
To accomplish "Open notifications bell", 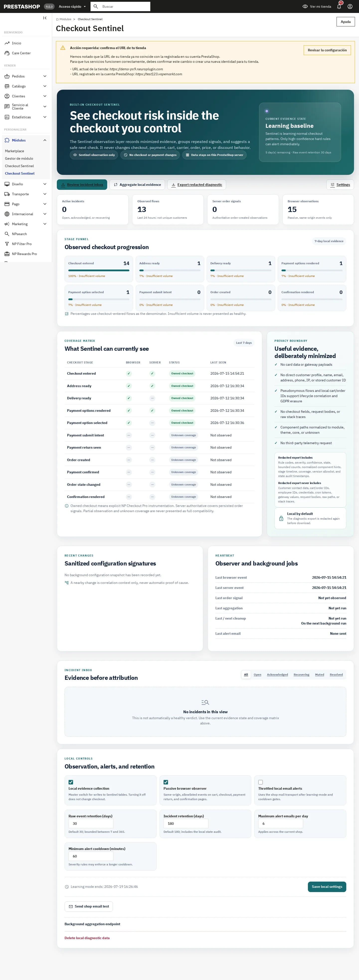I will (x=339, y=6).
